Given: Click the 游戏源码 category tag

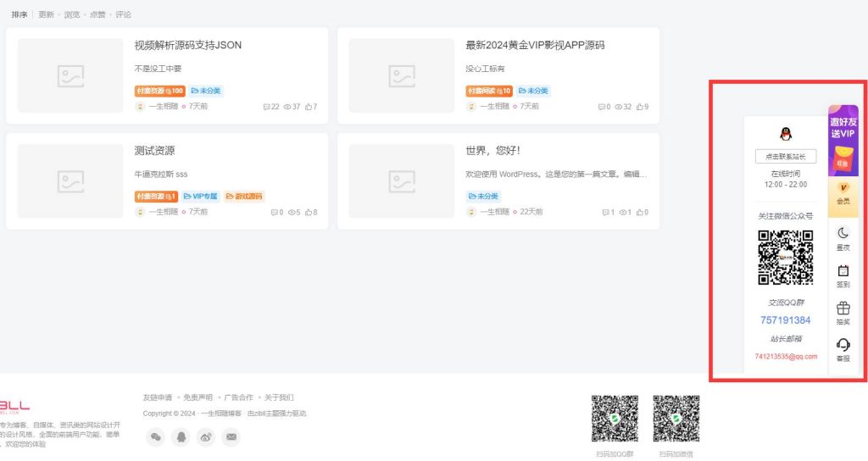Looking at the screenshot, I should tap(244, 197).
